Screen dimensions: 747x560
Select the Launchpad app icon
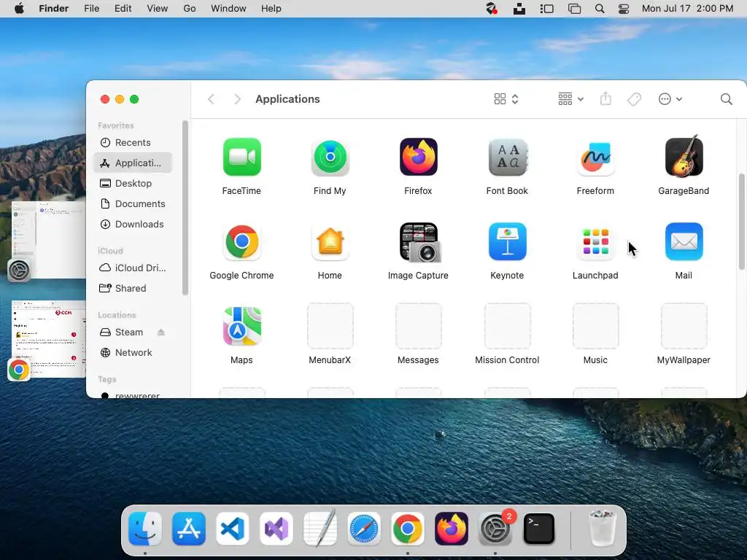[595, 242]
